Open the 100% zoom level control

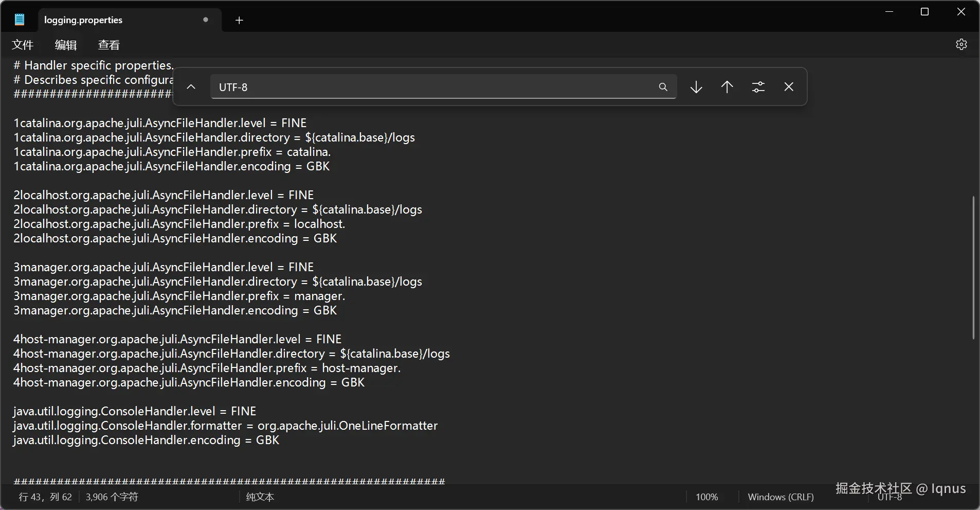[706, 497]
